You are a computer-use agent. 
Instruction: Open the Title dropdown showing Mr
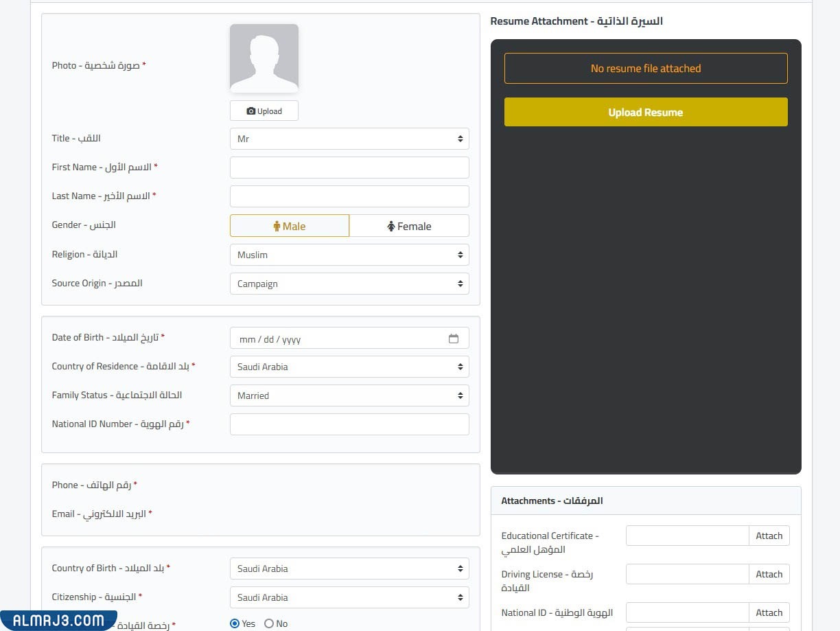pyautogui.click(x=349, y=139)
